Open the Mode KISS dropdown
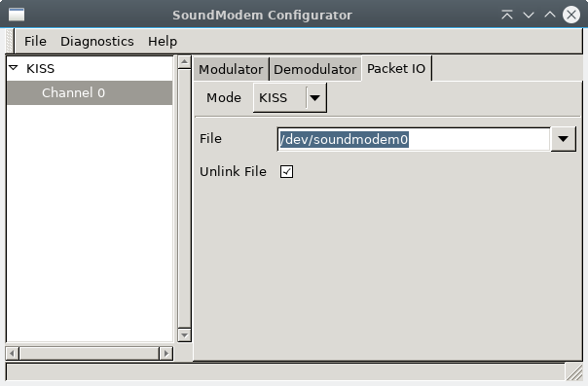 pos(289,98)
